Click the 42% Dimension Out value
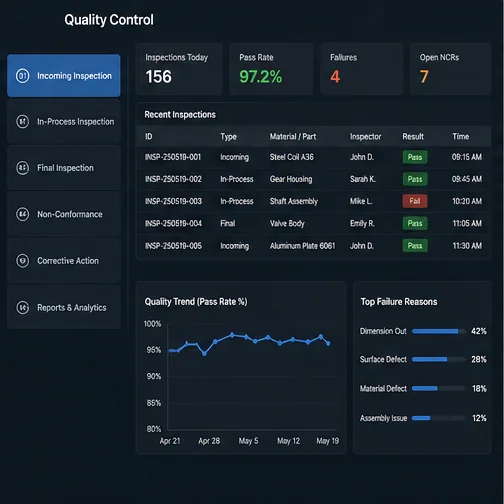 pyautogui.click(x=479, y=331)
